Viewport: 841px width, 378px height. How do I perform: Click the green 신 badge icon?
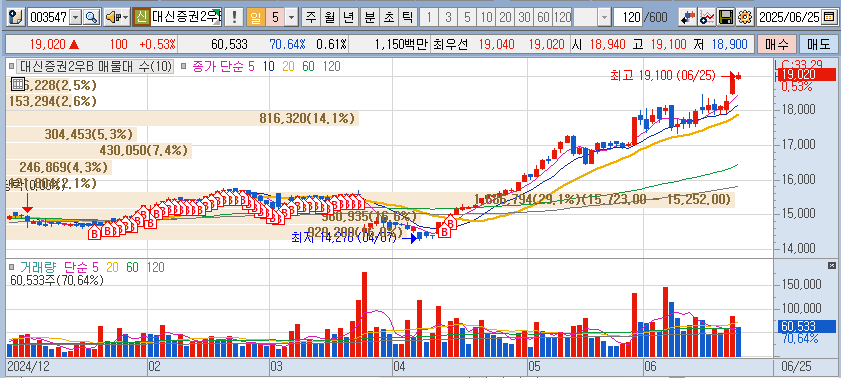click(x=141, y=17)
